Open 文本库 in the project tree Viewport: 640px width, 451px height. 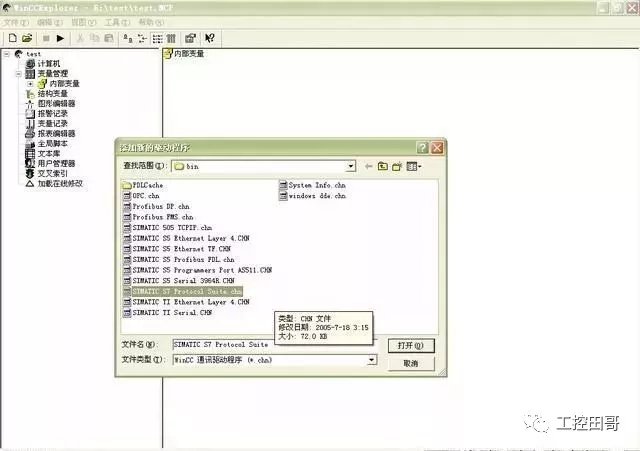tap(49, 154)
